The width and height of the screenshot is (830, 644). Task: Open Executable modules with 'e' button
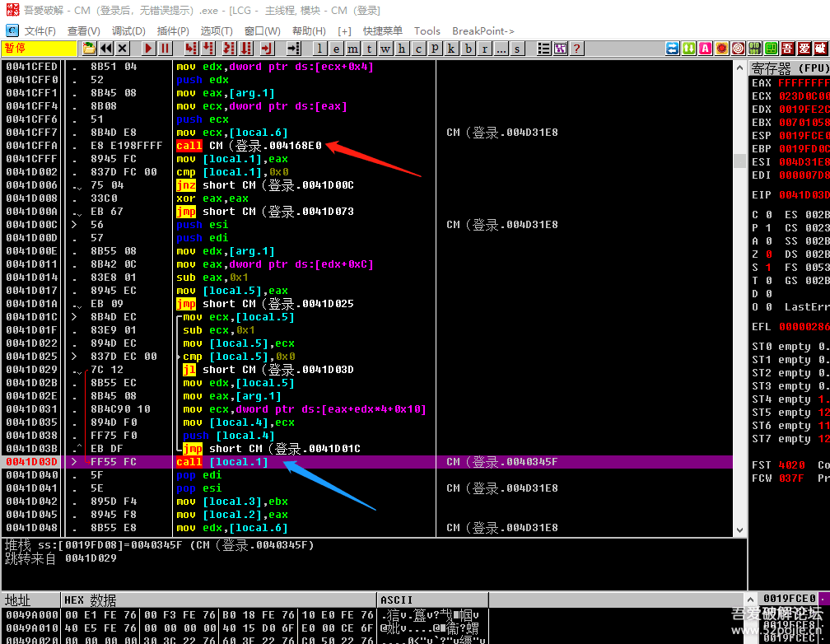pos(336,49)
